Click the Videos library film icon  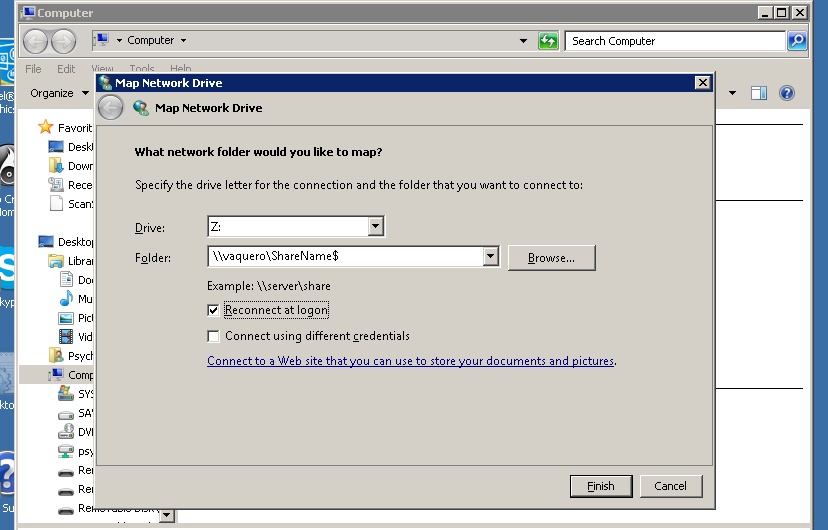[x=66, y=336]
